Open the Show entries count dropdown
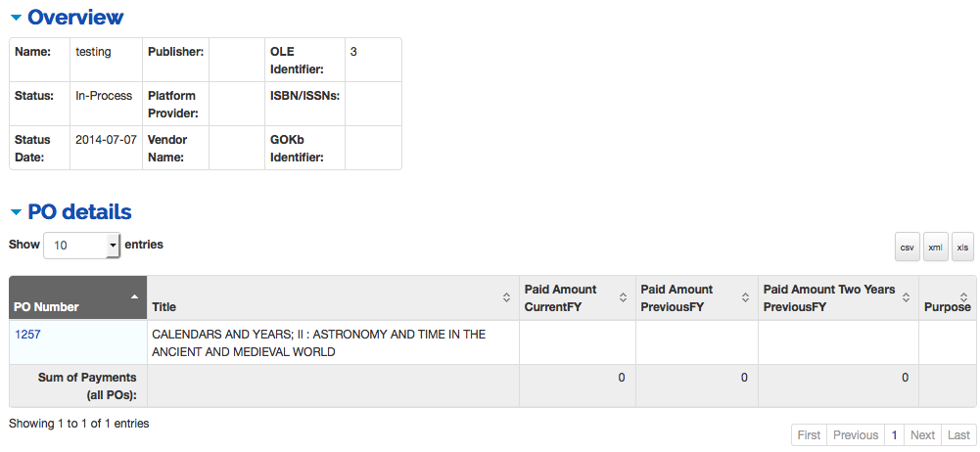 point(81,246)
